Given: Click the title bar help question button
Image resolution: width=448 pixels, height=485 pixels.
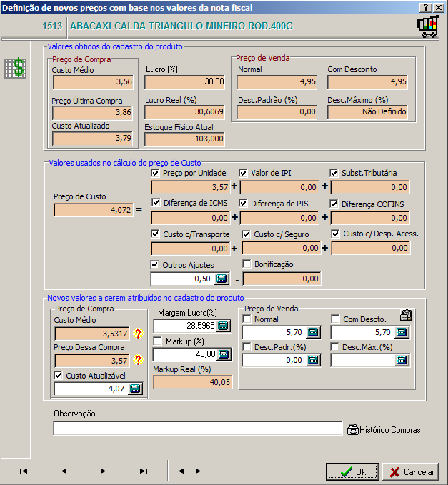Looking at the screenshot, I should click(x=426, y=7).
